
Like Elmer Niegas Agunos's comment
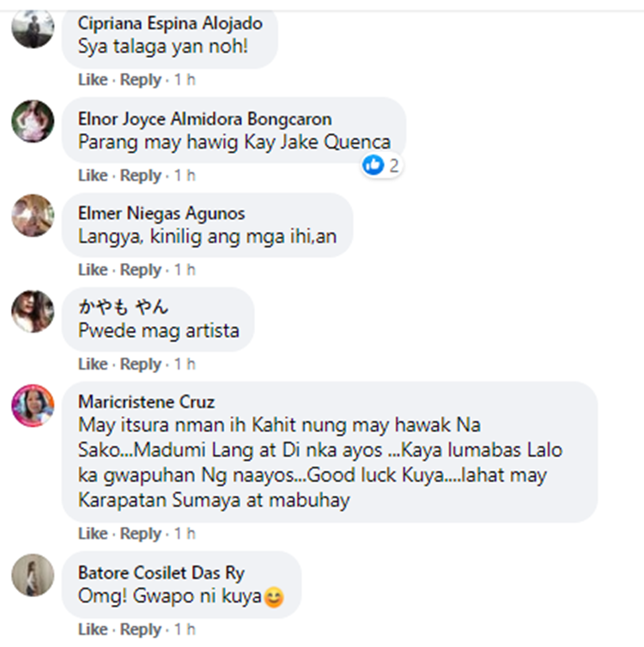point(93,270)
